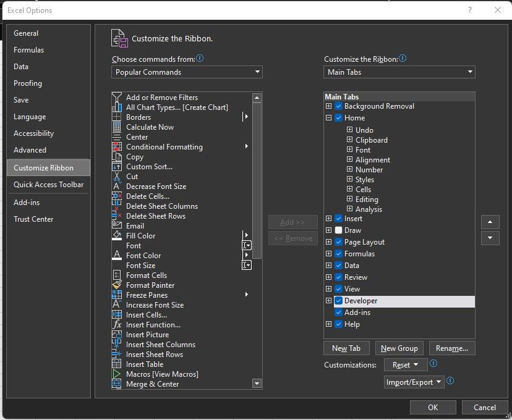Click the Insert Function fx icon
This screenshot has height=420, width=512.
click(x=117, y=324)
